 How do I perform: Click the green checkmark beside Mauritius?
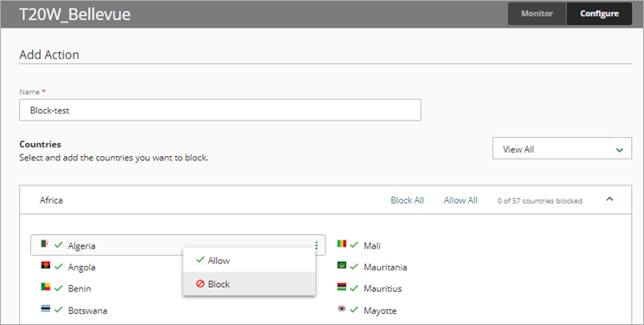point(354,288)
